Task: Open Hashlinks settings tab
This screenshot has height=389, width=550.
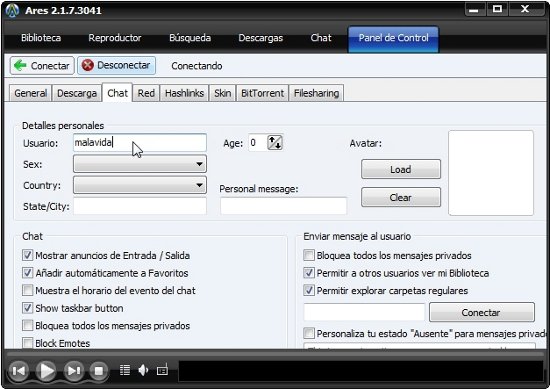Action: pyautogui.click(x=185, y=93)
